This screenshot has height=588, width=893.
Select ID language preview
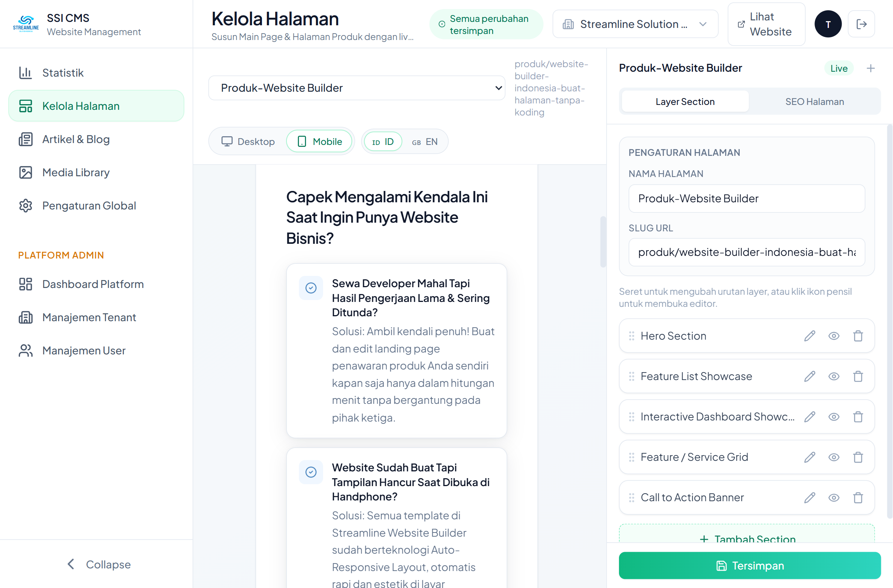(x=383, y=142)
